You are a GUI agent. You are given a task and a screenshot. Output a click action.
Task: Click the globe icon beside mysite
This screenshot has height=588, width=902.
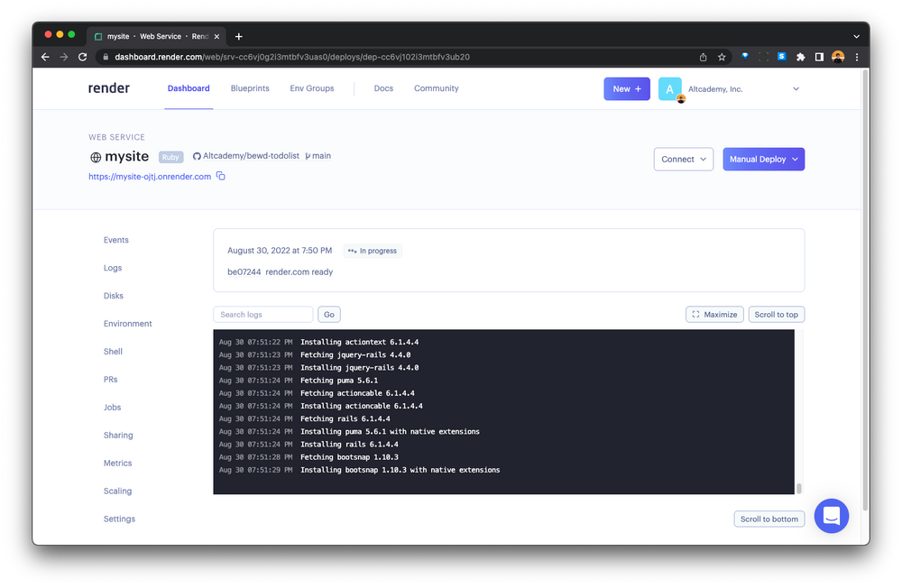tap(96, 157)
